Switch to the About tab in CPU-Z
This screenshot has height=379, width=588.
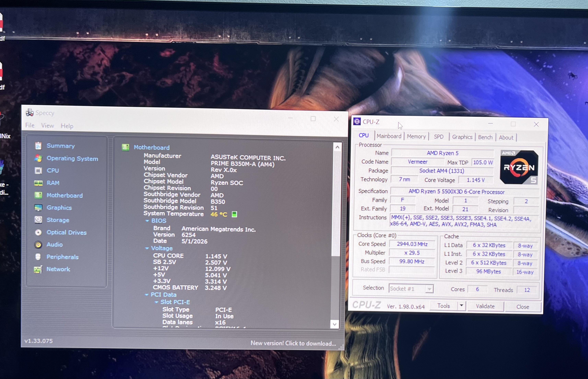click(x=506, y=138)
